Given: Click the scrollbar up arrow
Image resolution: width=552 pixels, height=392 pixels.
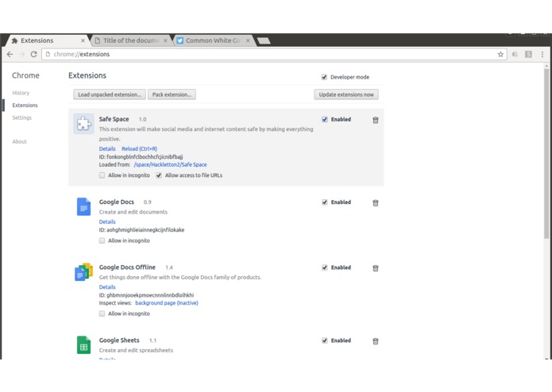Looking at the screenshot, I should [x=546, y=66].
